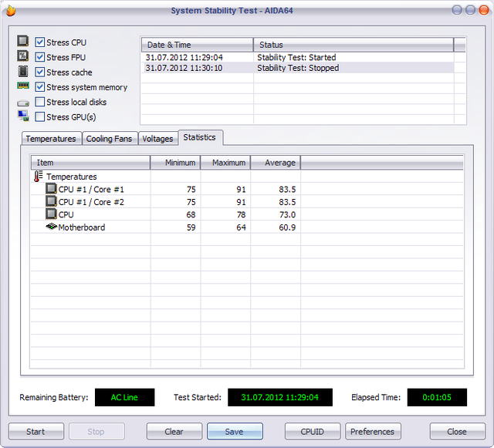Click the monitor icon beside Stress GPU(s)
This screenshot has width=494, height=448.
point(23,116)
